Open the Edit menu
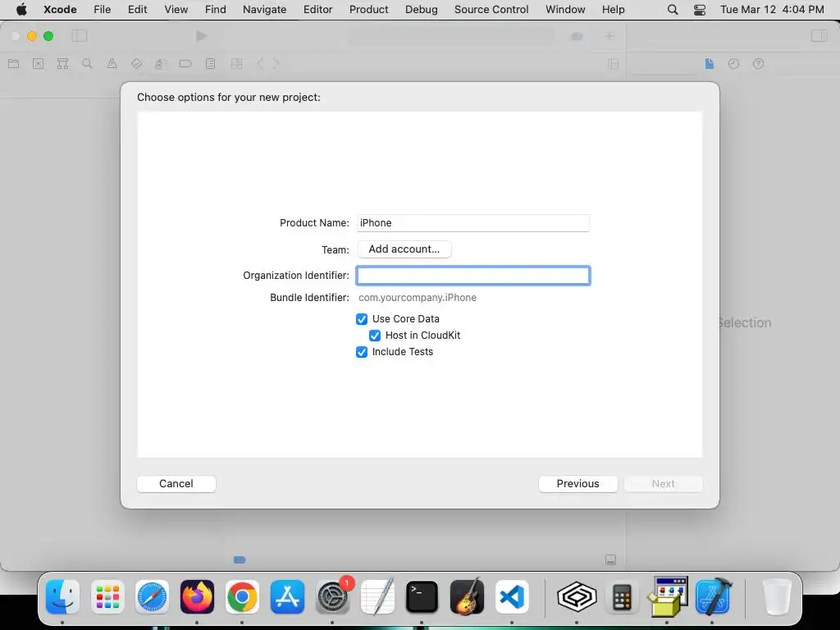Screen dimensions: 840x630 click(137, 10)
